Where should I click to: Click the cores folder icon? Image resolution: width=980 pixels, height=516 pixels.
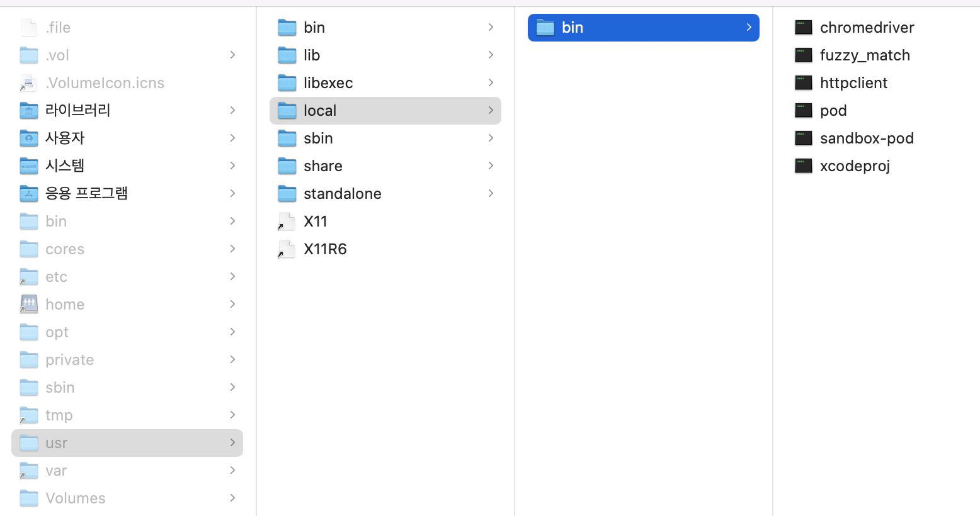(x=29, y=249)
